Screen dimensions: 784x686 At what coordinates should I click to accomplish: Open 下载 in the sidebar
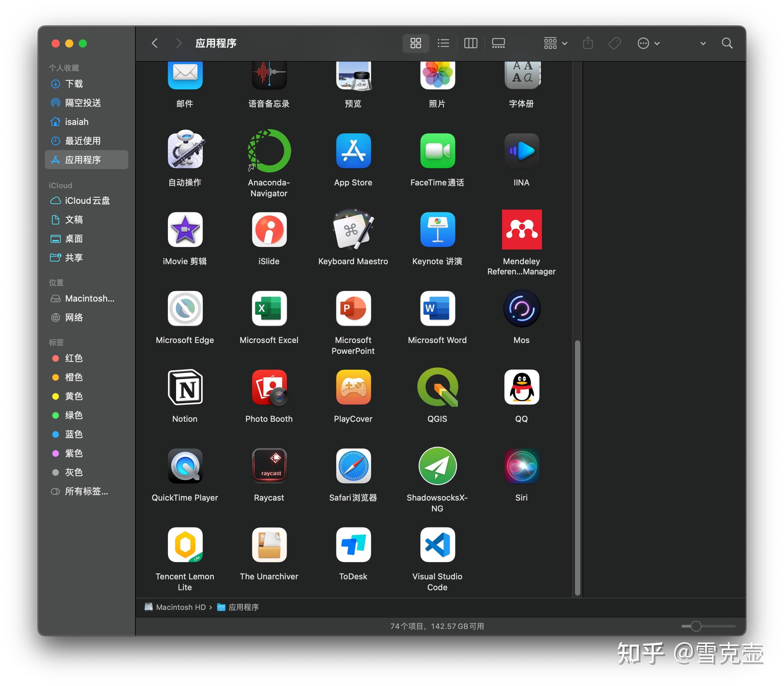click(74, 84)
